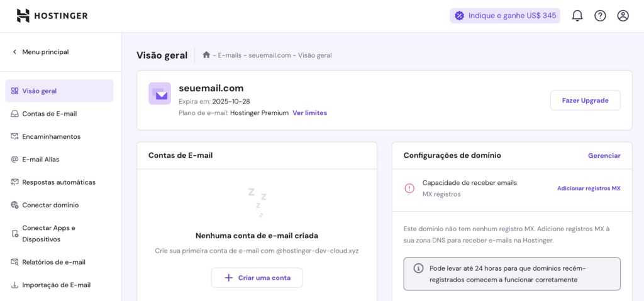Go back using the Menu principal arrow
Screen dimensions: 644x301
click(14, 52)
